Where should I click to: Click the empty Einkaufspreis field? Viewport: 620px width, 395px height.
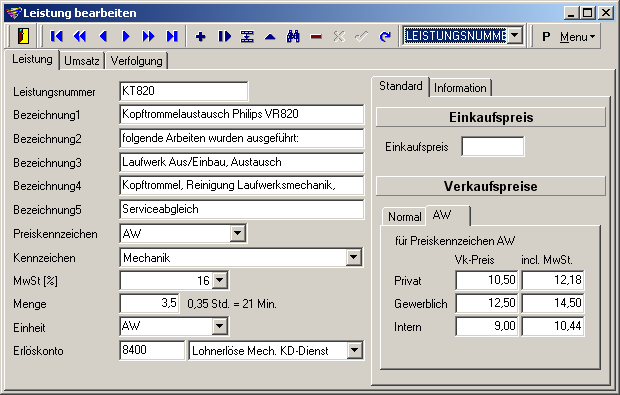pyautogui.click(x=493, y=146)
